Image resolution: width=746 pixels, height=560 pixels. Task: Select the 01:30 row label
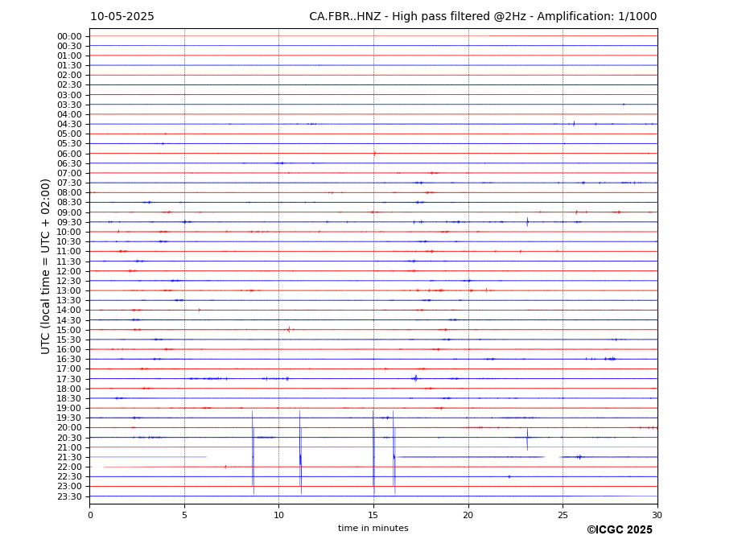pos(69,66)
